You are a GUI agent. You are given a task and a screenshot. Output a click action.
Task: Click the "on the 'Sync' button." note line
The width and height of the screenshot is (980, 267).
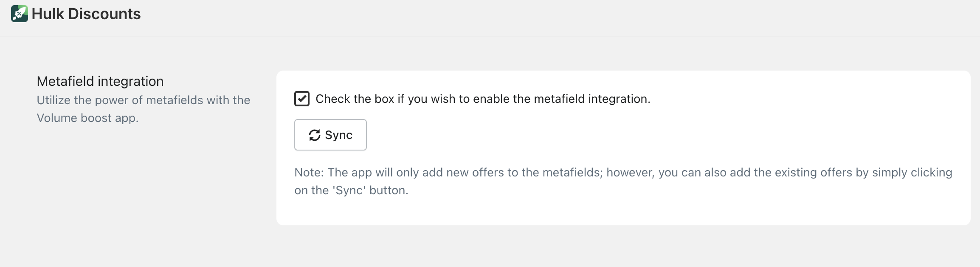coord(351,190)
